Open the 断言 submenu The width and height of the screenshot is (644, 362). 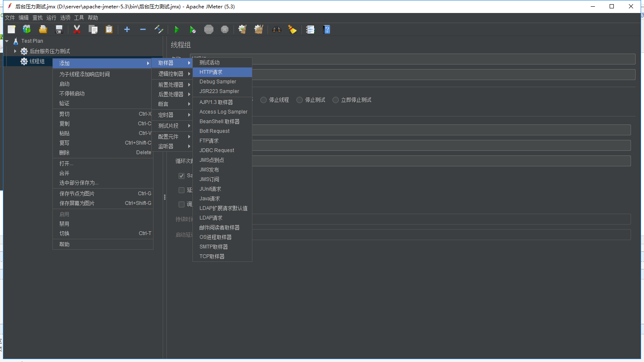pos(172,104)
